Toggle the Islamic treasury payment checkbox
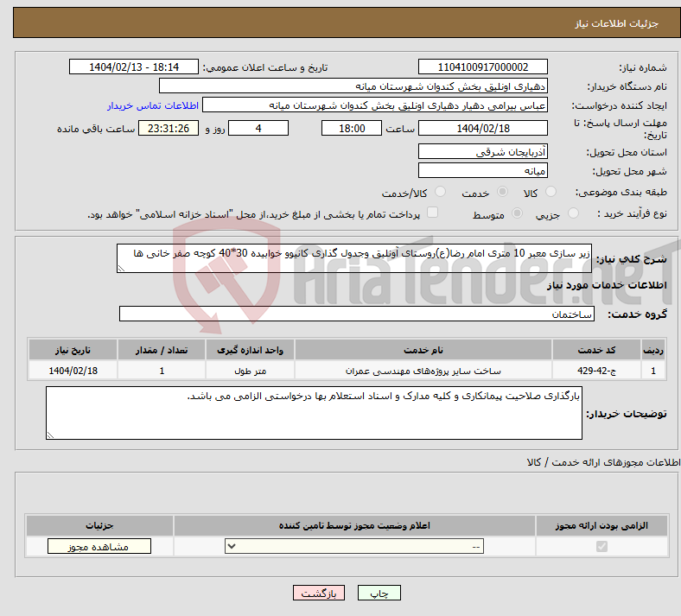681x616 pixels. point(433,213)
